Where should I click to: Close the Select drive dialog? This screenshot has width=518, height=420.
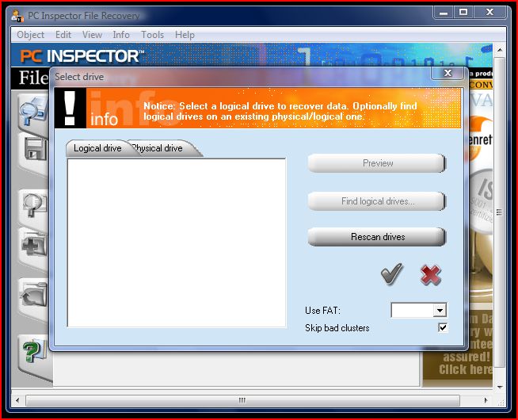click(x=448, y=73)
